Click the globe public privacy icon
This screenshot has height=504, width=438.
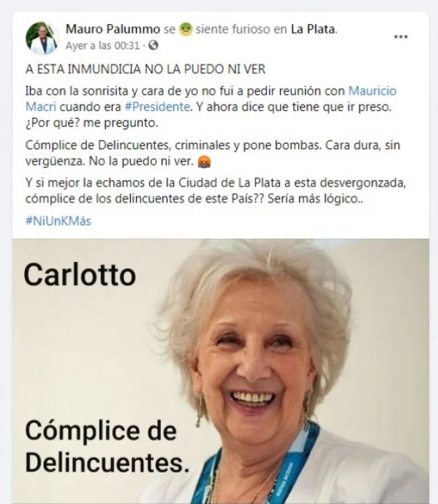click(154, 45)
